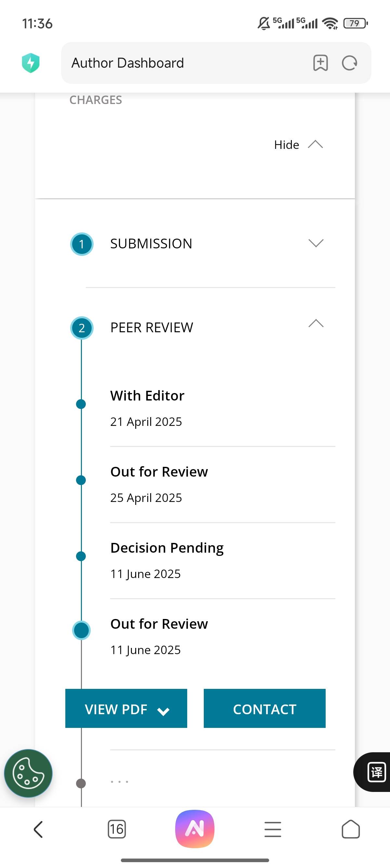Open browser hamburger menu
The image size is (390, 868).
point(273,829)
